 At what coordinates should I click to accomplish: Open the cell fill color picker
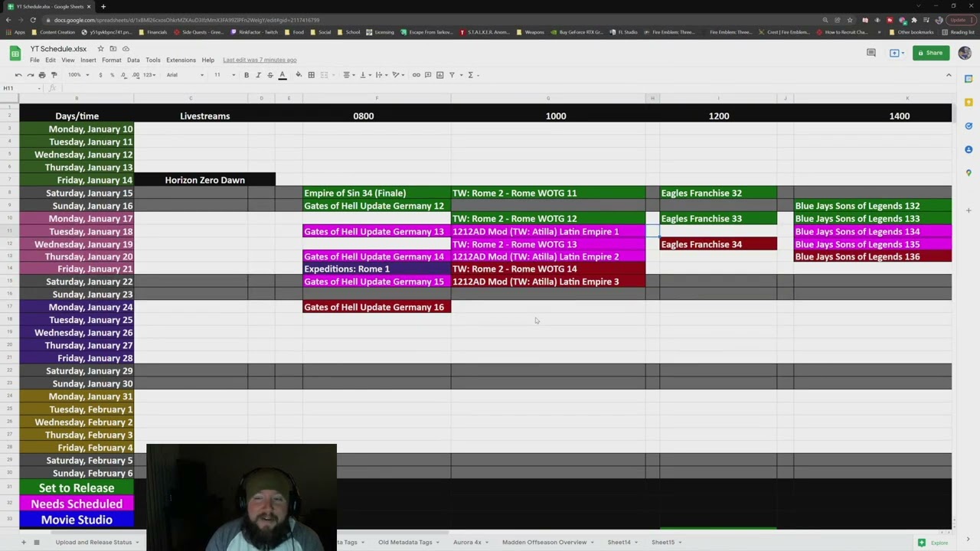click(x=299, y=75)
